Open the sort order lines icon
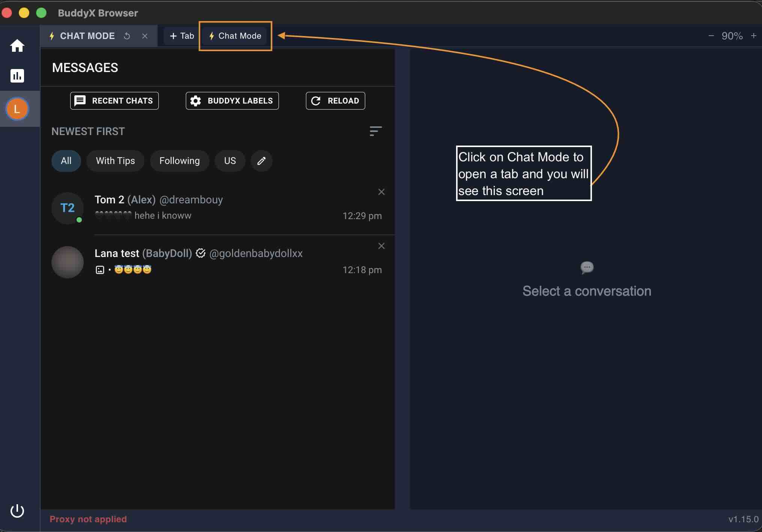This screenshot has width=762, height=532. click(x=375, y=131)
